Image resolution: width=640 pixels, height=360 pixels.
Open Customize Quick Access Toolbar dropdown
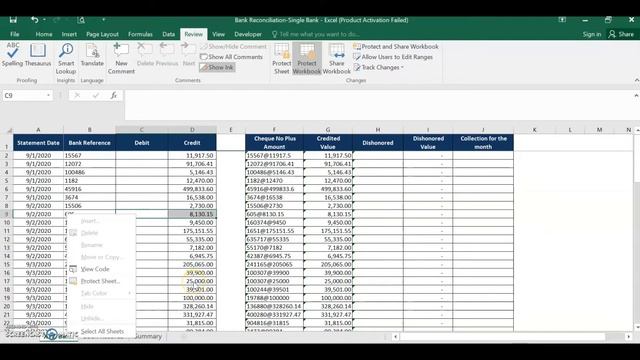103,20
